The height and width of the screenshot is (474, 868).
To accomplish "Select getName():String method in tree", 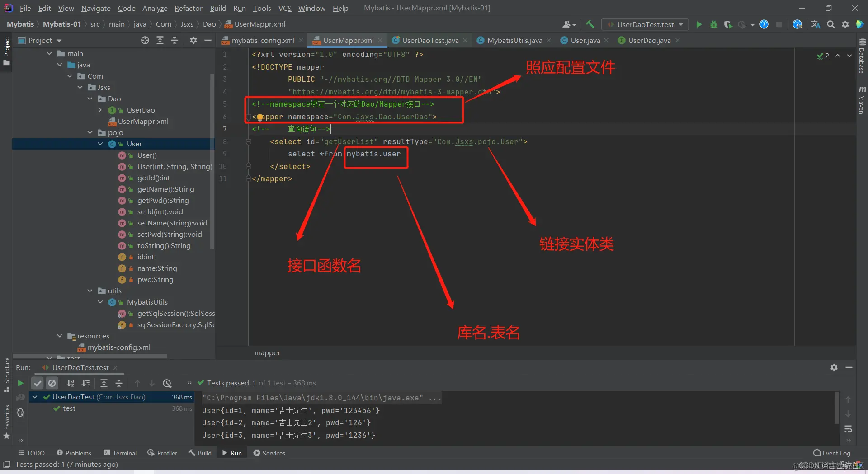I will [165, 189].
